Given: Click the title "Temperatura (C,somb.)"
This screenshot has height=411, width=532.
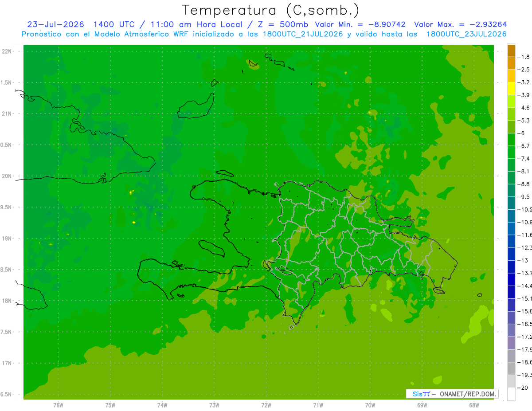Looking at the screenshot, I should coord(270,10).
